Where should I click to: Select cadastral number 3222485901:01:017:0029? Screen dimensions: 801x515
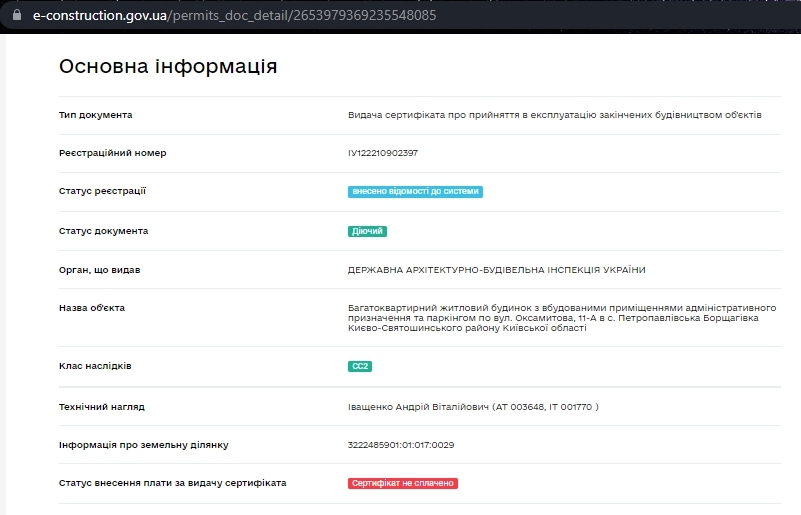(401, 445)
